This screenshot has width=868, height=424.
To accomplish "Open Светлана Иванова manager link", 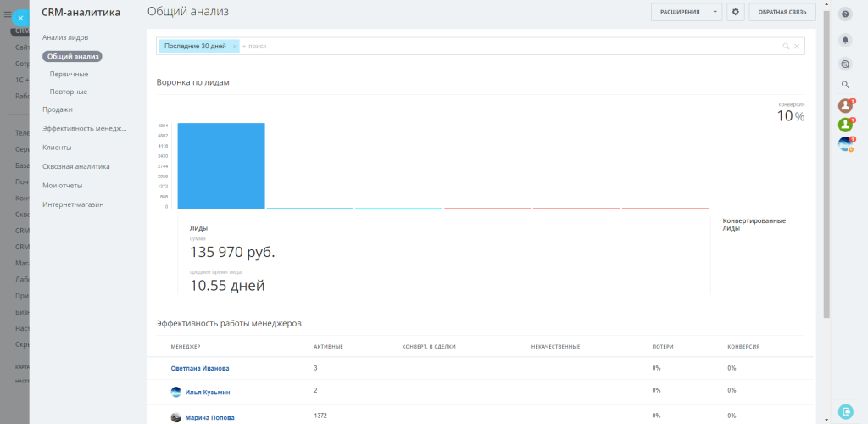I will tap(200, 368).
